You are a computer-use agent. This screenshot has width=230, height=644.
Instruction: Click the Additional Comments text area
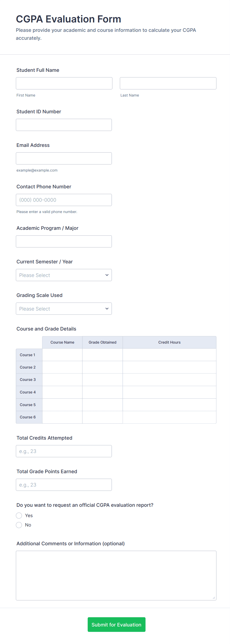pyautogui.click(x=116, y=575)
